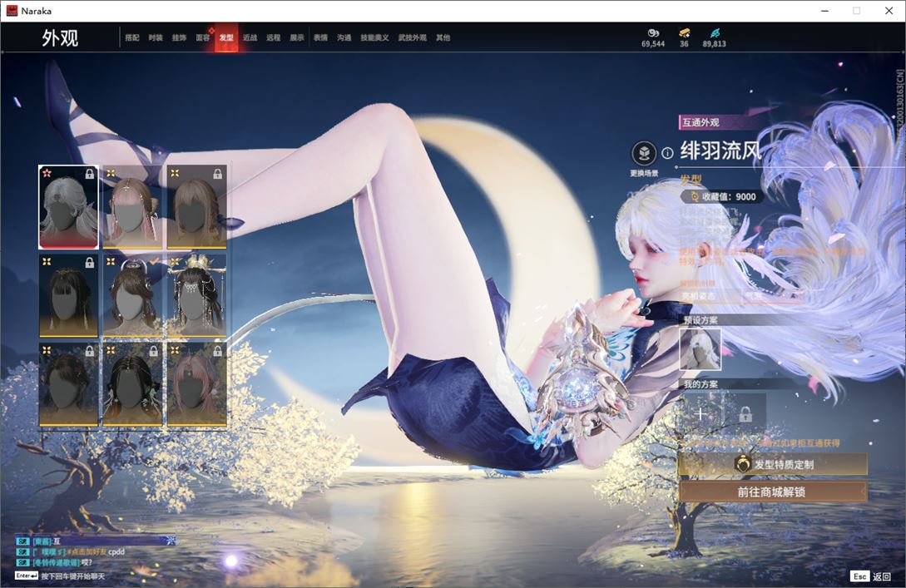Click the 前往商城解锁 button
This screenshot has height=588, width=906.
coord(773,492)
